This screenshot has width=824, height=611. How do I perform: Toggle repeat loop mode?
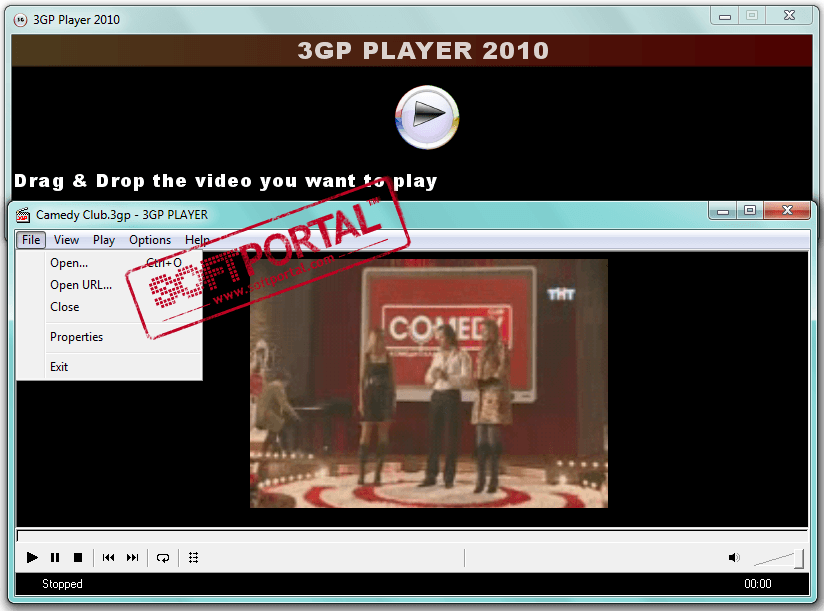[163, 557]
